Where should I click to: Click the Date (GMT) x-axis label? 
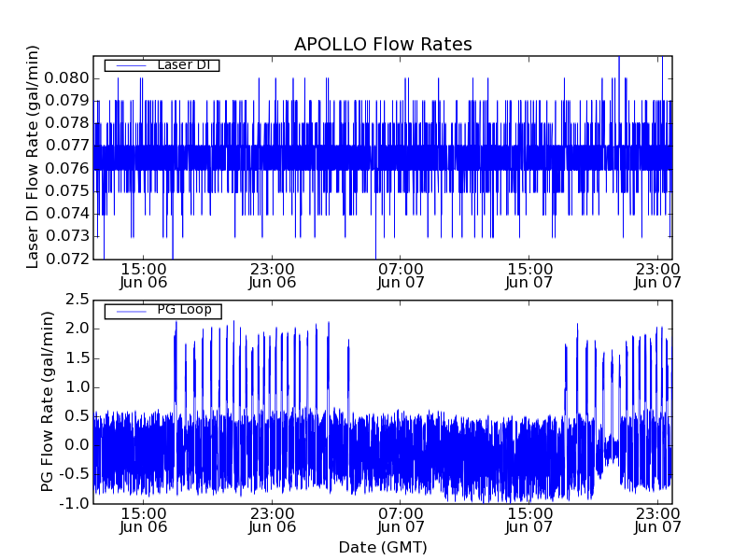click(x=383, y=548)
